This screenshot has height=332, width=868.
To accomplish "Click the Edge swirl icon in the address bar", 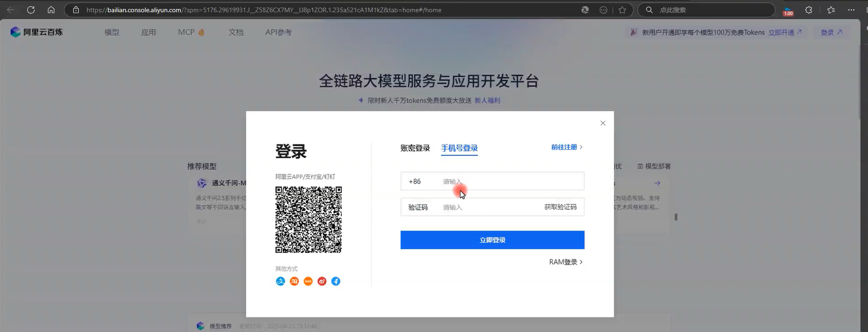I will click(x=585, y=10).
